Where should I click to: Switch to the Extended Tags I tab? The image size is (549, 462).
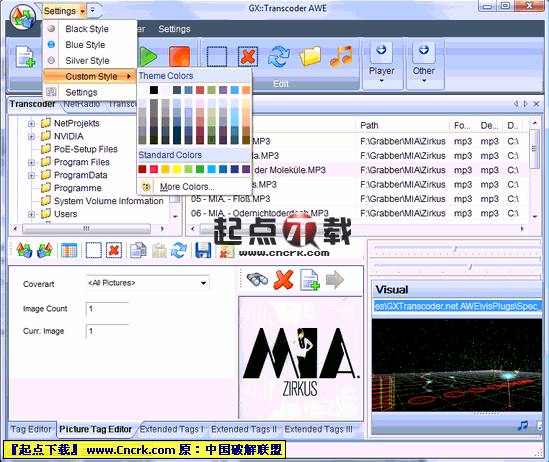point(172,429)
